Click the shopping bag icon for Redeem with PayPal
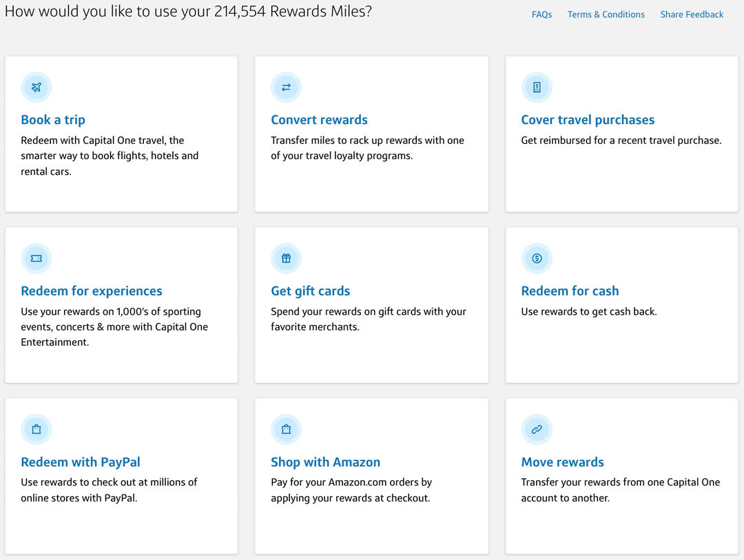 coord(36,429)
